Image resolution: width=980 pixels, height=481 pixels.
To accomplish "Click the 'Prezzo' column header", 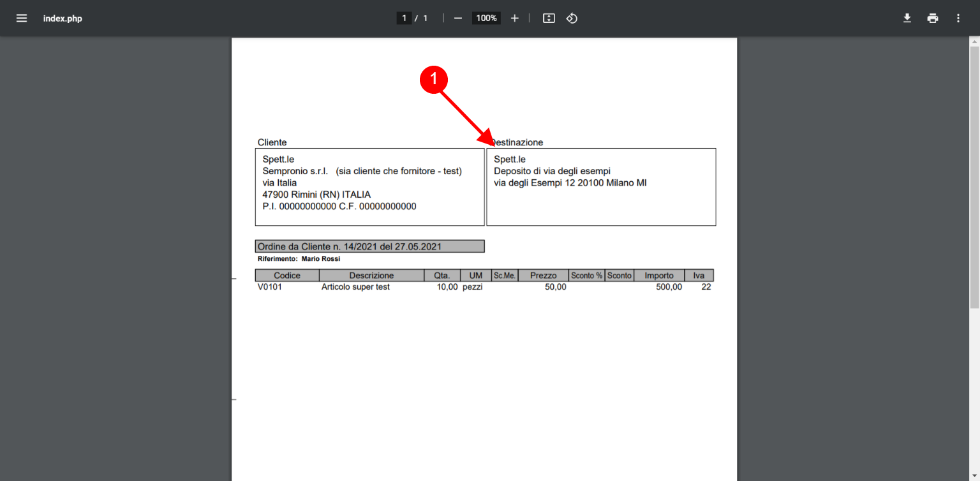I will pyautogui.click(x=543, y=276).
